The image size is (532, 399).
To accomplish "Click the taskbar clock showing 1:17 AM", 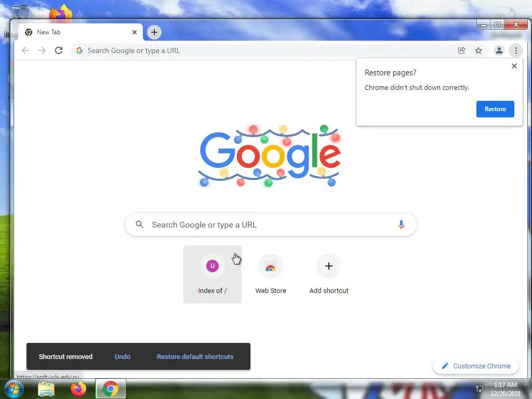I will pos(505,389).
